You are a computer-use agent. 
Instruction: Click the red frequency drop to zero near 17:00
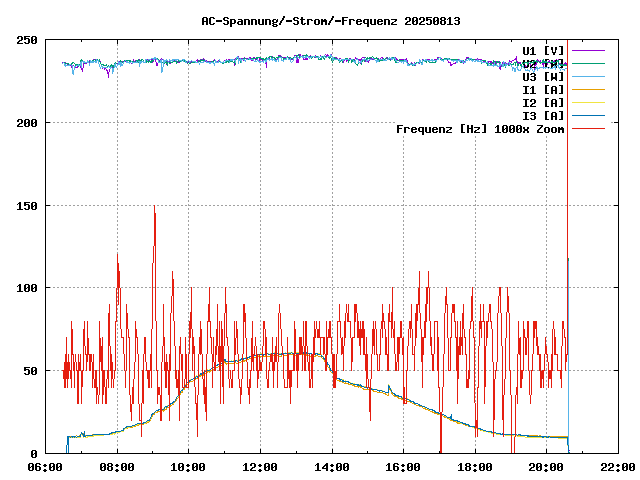click(x=440, y=448)
